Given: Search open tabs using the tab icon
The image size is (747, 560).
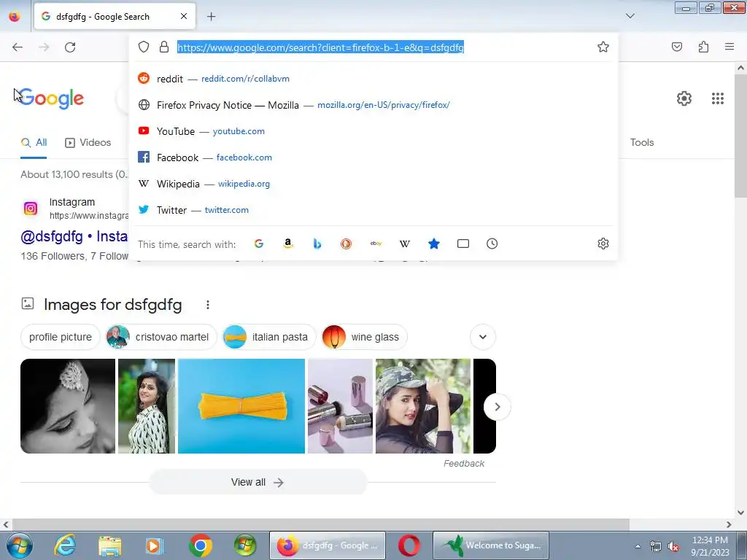Looking at the screenshot, I should click(463, 244).
